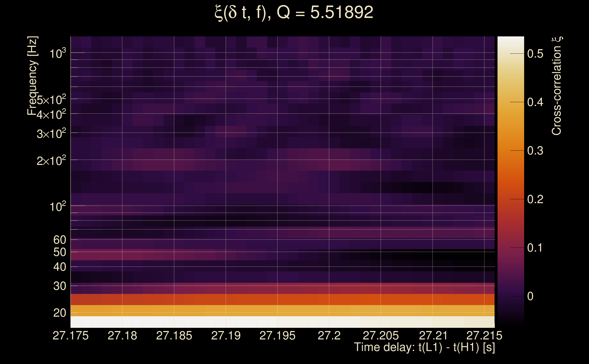Click the Time delay t(L1) - t(H1) axis label
The image size is (589, 364).
click(x=424, y=347)
